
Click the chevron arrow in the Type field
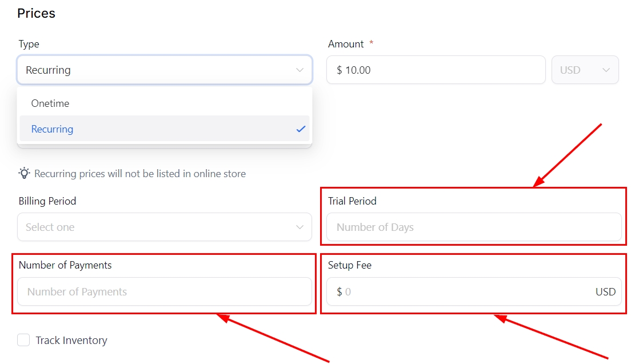299,70
